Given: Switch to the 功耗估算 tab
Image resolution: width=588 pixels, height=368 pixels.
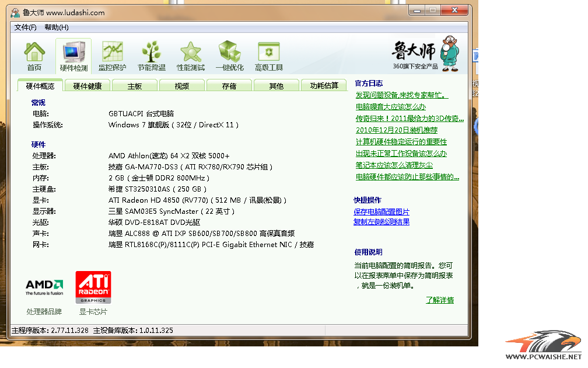Looking at the screenshot, I should 324,86.
